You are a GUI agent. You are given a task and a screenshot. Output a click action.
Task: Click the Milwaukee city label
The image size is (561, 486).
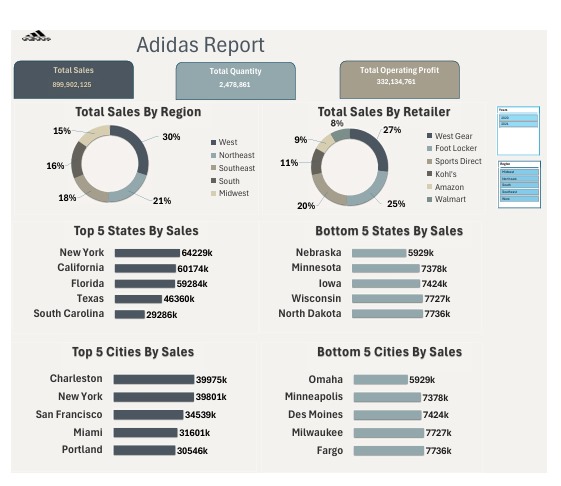click(x=317, y=432)
